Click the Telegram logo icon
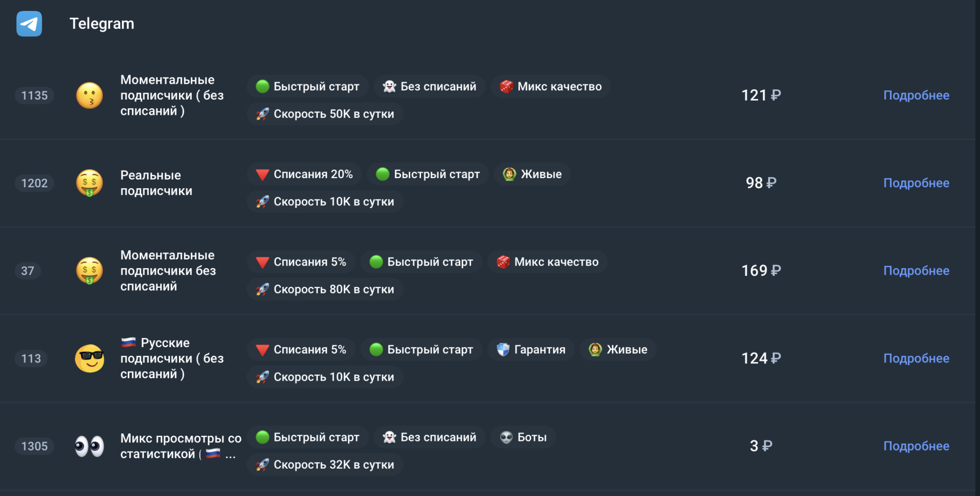Viewport: 980px width, 496px height. (29, 23)
